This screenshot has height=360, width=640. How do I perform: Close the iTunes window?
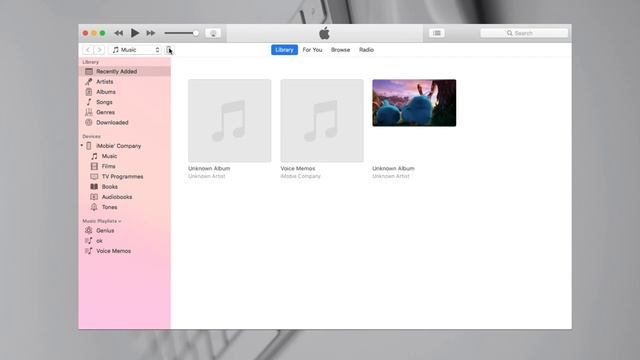(x=85, y=33)
